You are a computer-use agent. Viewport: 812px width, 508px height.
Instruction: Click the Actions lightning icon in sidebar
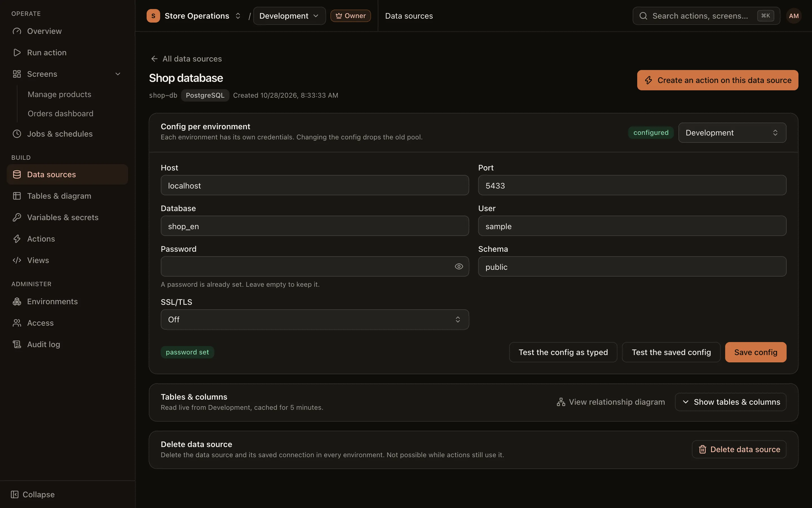click(17, 239)
